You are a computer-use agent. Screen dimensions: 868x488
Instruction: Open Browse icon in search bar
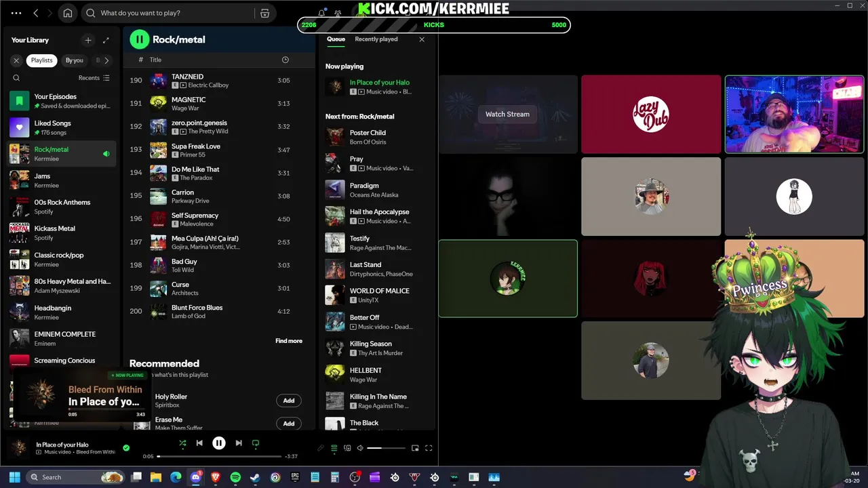point(264,13)
